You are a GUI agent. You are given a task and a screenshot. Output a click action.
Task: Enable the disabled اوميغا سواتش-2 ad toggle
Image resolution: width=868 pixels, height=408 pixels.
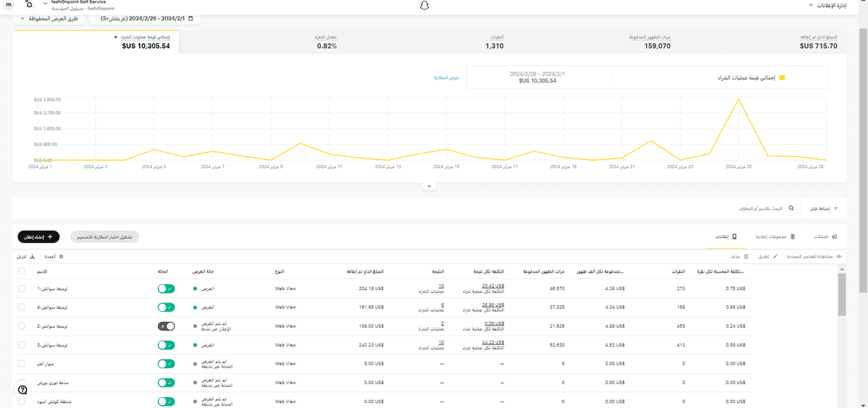(x=166, y=326)
